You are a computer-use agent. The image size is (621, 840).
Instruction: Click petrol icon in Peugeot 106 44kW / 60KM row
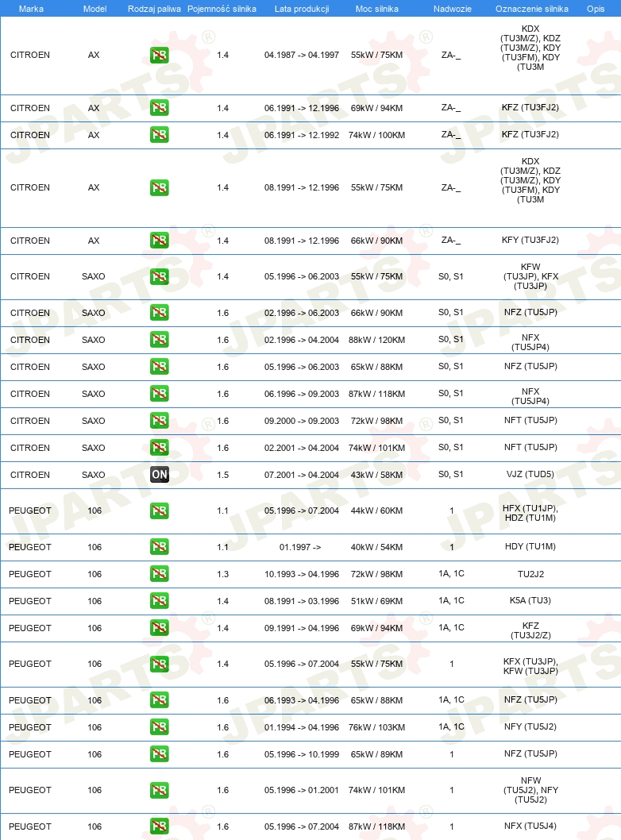pos(159,511)
